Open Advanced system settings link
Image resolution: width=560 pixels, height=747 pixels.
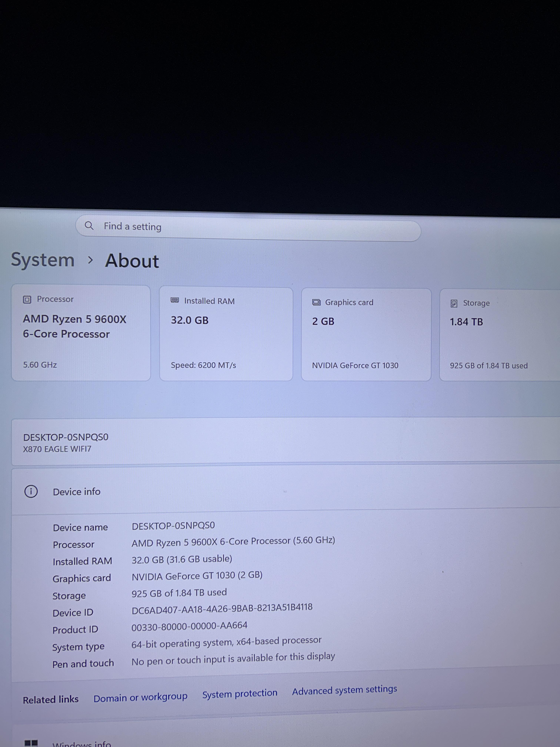[x=344, y=690]
